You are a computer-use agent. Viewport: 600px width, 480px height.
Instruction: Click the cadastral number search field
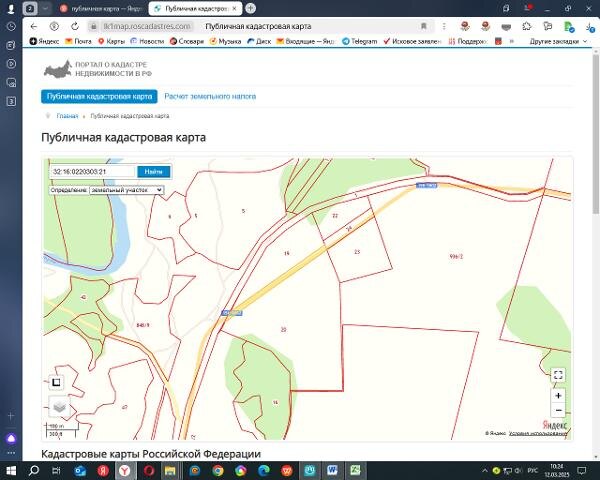[93, 172]
